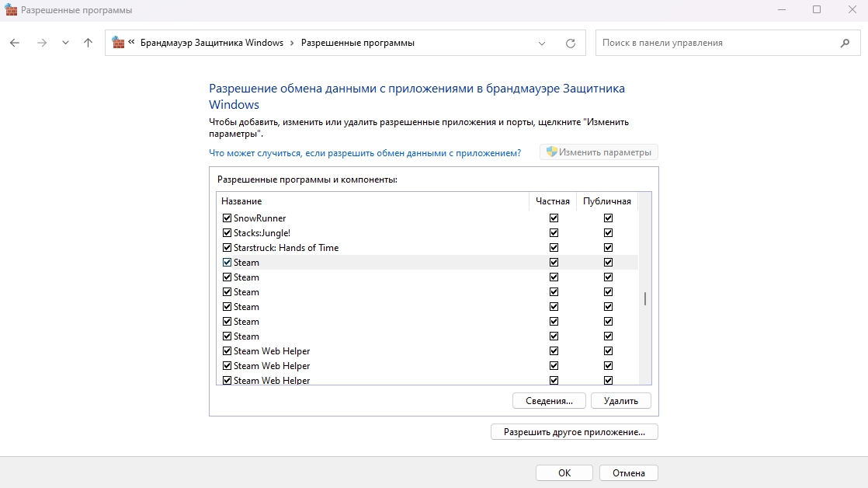Image resolution: width=868 pixels, height=488 pixels.
Task: Toggle Stacks:Jungle! Частная checkbox
Action: (x=554, y=233)
